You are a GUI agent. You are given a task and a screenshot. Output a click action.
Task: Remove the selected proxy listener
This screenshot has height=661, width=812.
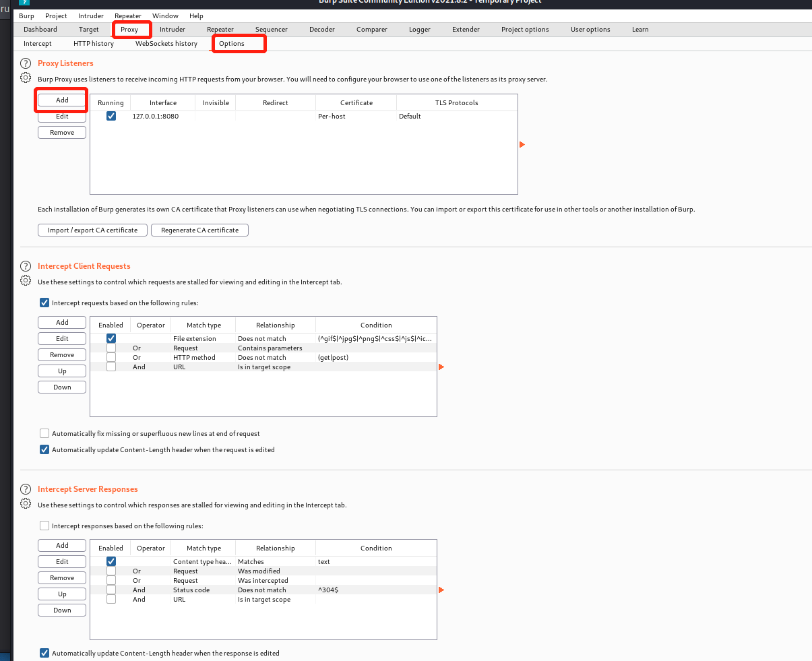[x=62, y=133]
